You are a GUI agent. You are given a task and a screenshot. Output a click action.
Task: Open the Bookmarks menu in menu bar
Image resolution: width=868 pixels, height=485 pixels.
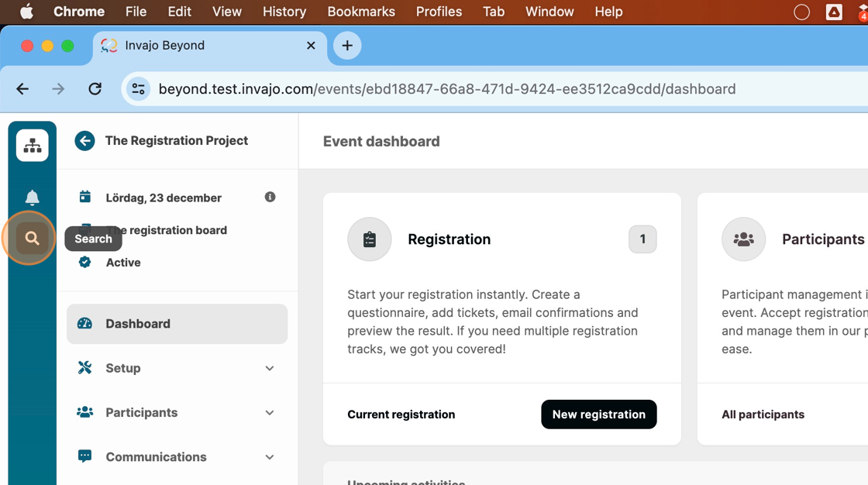click(361, 12)
